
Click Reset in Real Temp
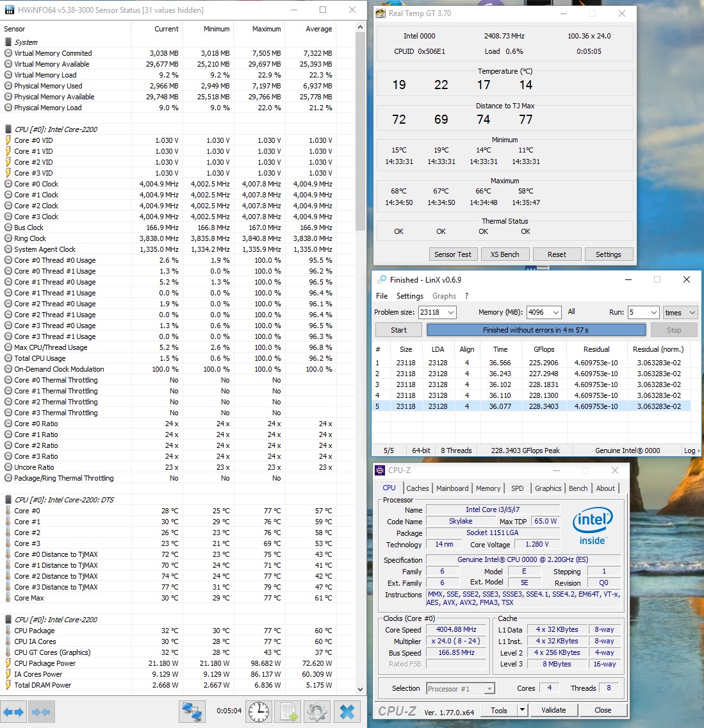[557, 254]
